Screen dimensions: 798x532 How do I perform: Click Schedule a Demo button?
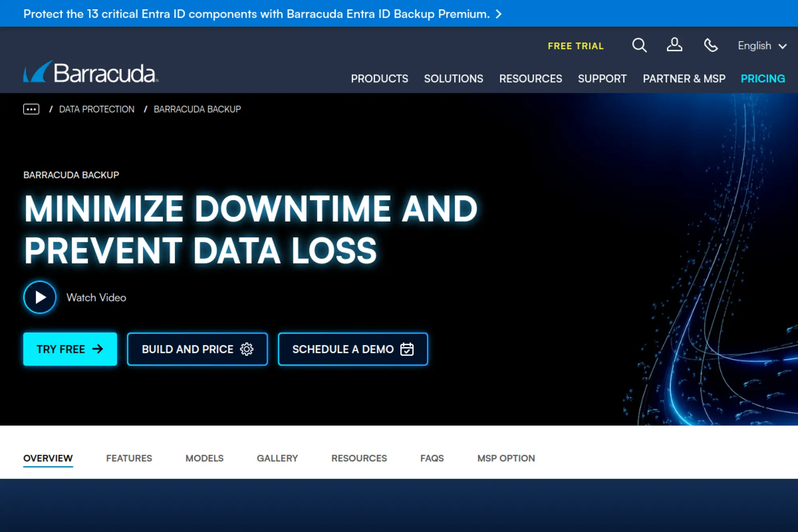pos(353,349)
